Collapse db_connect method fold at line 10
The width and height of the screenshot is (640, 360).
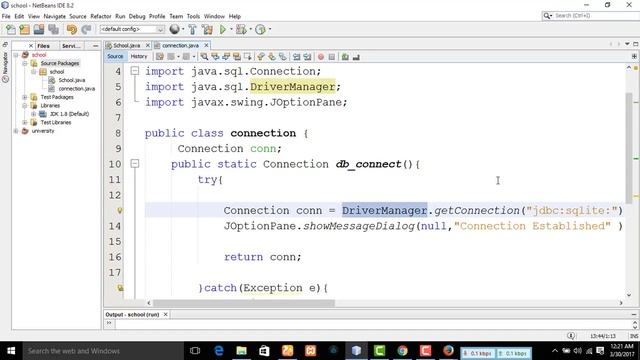[135, 164]
